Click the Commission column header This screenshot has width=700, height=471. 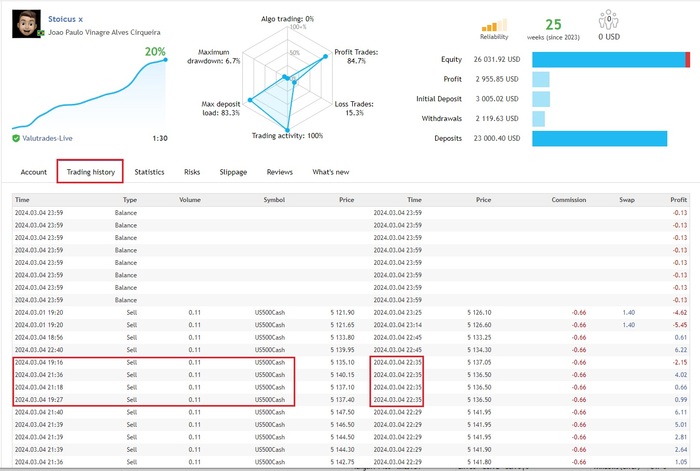(568, 200)
